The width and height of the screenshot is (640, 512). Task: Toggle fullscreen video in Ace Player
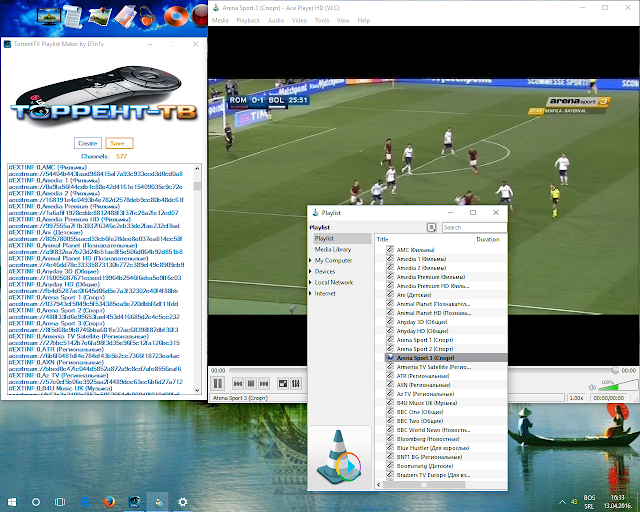coord(282,383)
